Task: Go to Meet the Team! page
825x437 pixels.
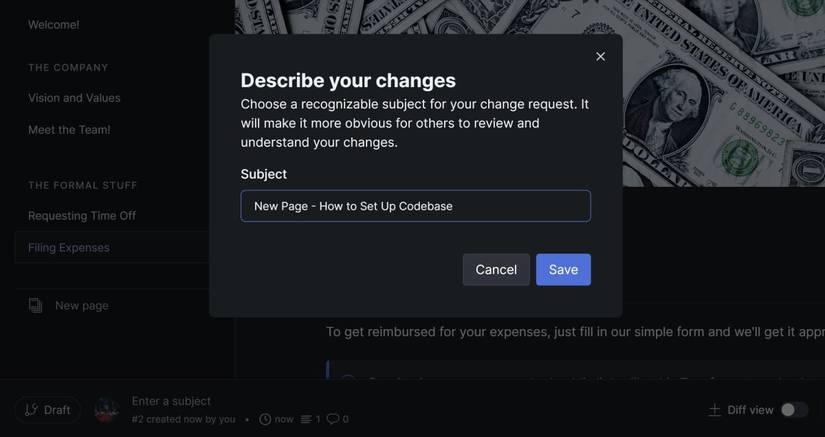Action: pyautogui.click(x=69, y=130)
